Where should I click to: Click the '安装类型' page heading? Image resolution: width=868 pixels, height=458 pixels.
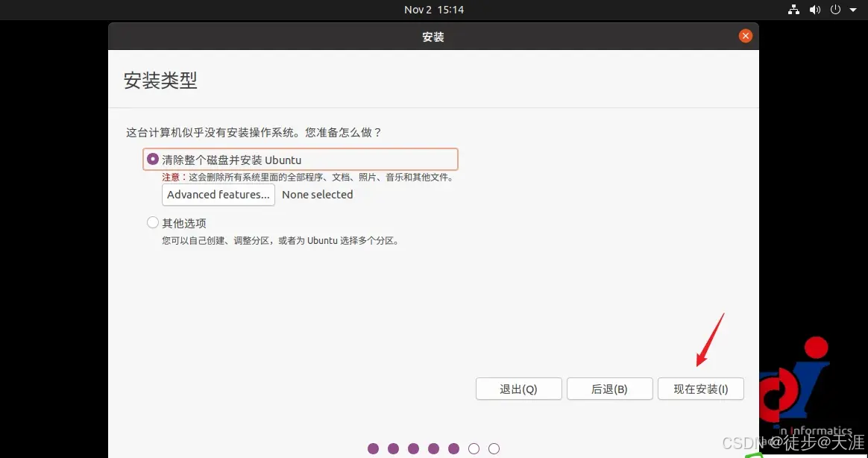[x=160, y=81]
